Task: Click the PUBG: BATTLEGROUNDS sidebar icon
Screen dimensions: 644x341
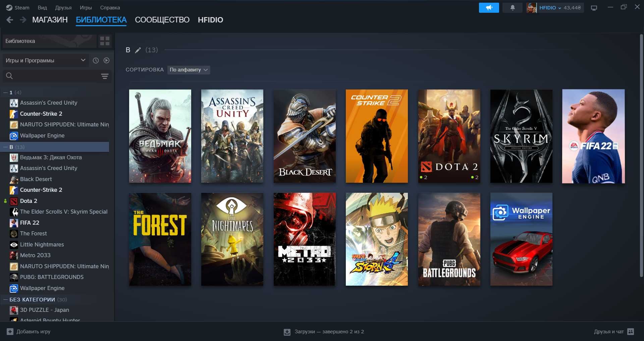Action: tap(14, 277)
